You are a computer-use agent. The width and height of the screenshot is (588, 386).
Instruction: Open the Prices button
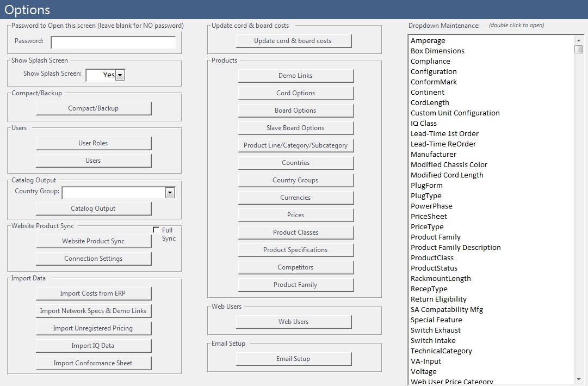[295, 215]
